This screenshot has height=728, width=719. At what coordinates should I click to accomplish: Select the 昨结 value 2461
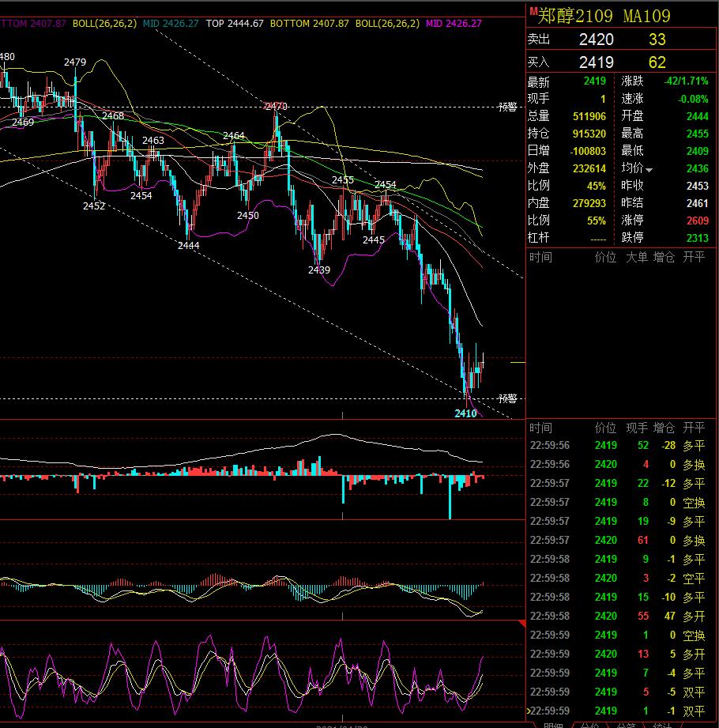(697, 203)
